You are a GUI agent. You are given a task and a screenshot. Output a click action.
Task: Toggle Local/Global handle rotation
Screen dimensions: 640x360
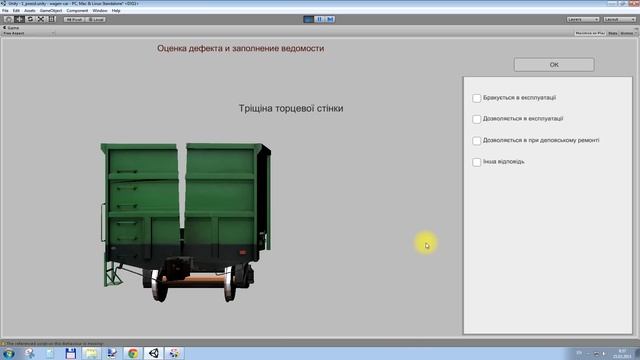[96, 19]
